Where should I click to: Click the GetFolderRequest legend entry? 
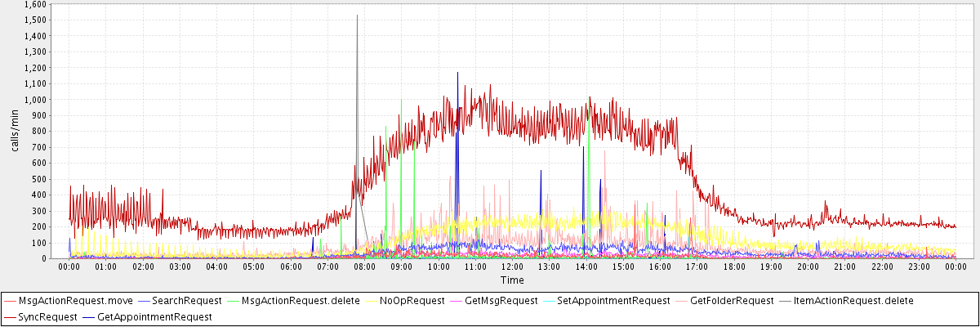pyautogui.click(x=731, y=301)
